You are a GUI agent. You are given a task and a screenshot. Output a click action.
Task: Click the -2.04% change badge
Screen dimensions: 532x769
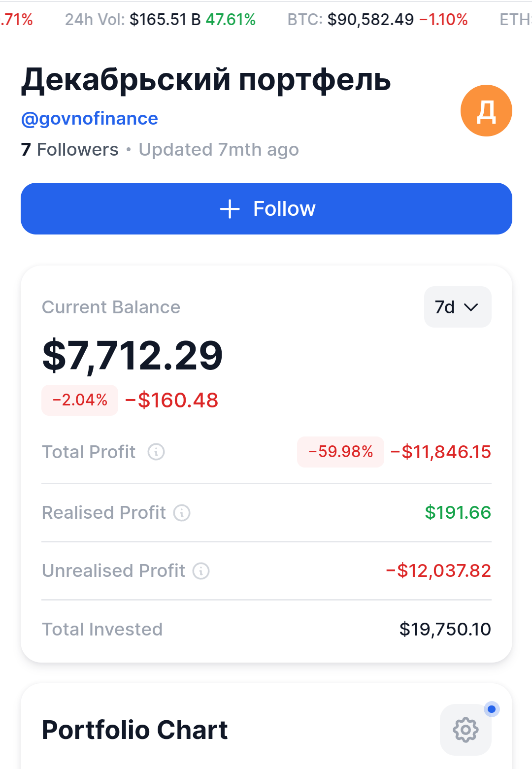click(80, 400)
